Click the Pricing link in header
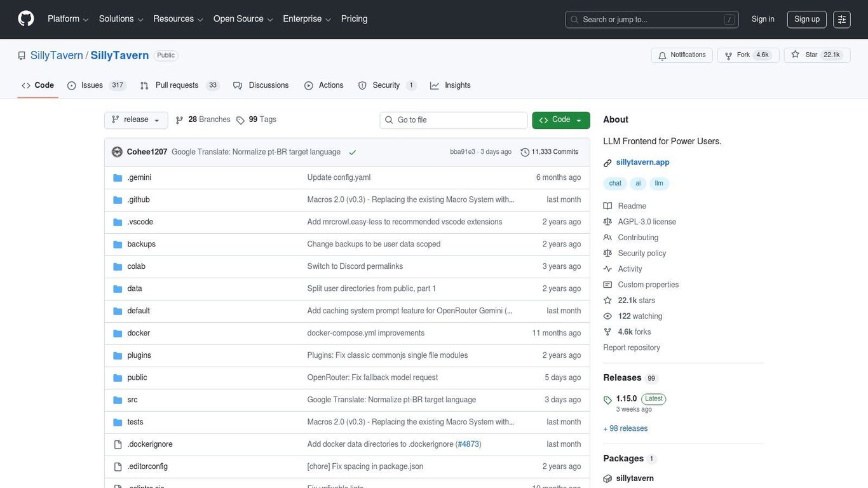The width and height of the screenshot is (868, 488). [x=354, y=19]
